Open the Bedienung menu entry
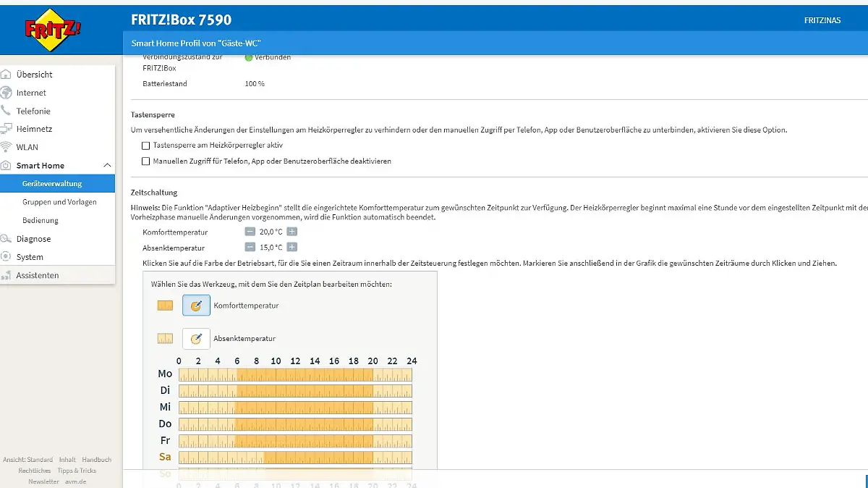 (x=41, y=220)
